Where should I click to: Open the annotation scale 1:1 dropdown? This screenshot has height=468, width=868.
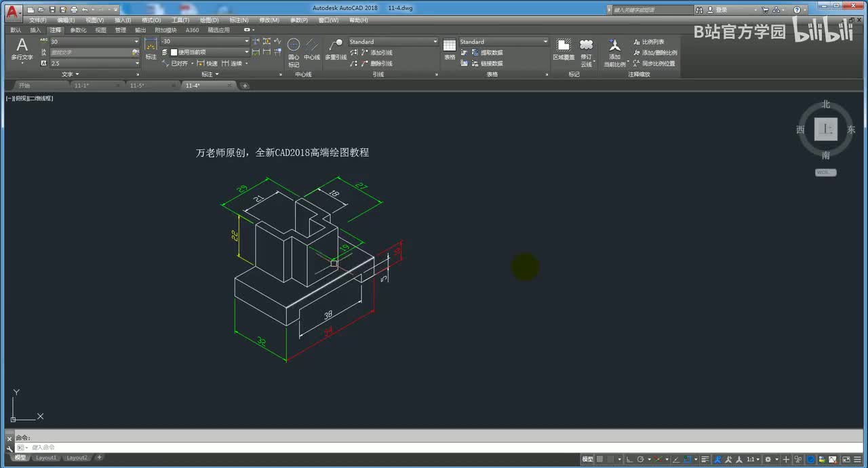[x=753, y=459]
